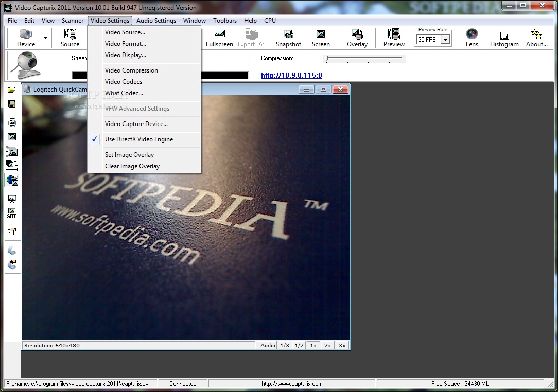This screenshot has width=558, height=392.
Task: Choose Video Compression menu entry
Action: pyautogui.click(x=144, y=70)
